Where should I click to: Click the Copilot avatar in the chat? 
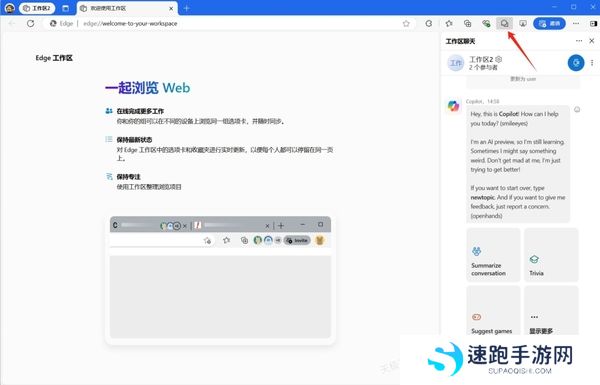[454, 106]
